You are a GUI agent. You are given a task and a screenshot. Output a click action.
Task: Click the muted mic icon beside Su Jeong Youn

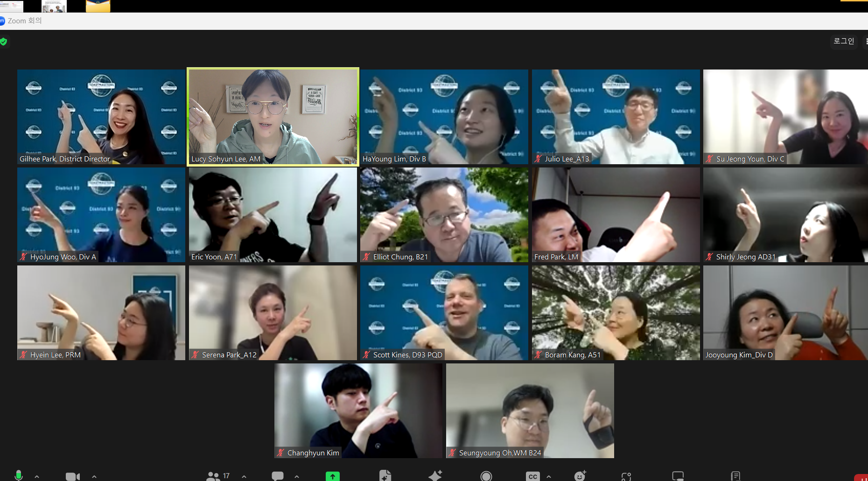(709, 159)
